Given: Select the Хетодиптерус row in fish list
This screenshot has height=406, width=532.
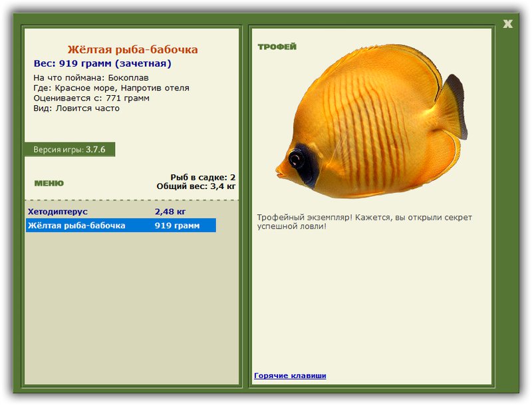Looking at the screenshot, I should coord(121,212).
